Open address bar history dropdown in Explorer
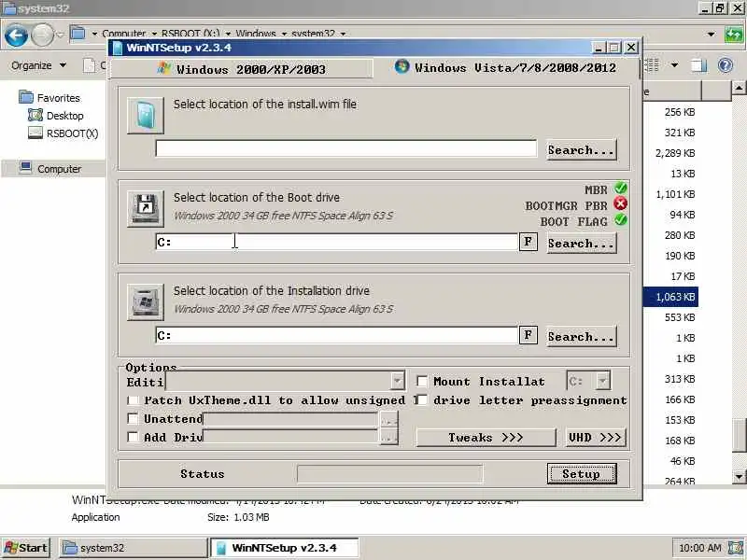Screen dimensions: 747x560 tap(711, 35)
